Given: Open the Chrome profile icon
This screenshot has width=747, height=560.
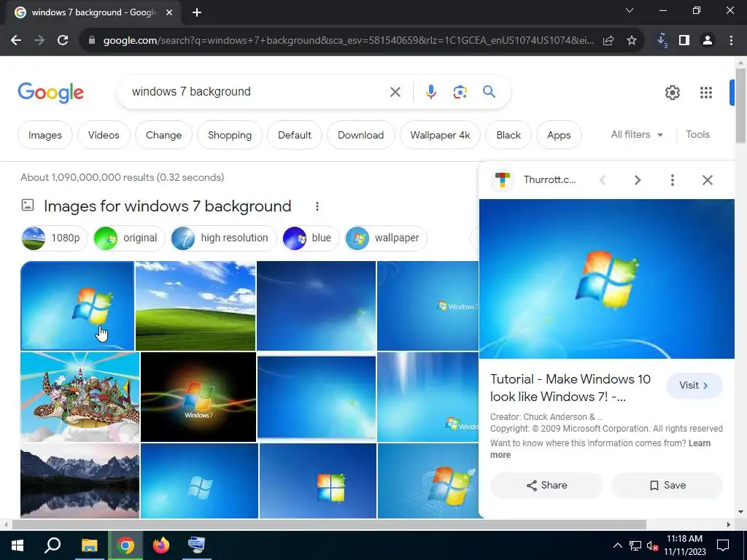Looking at the screenshot, I should point(708,41).
